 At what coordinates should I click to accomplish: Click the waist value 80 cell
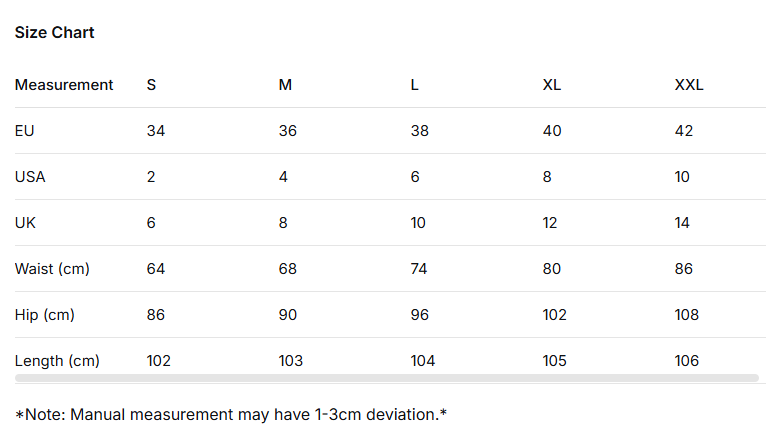(x=551, y=269)
